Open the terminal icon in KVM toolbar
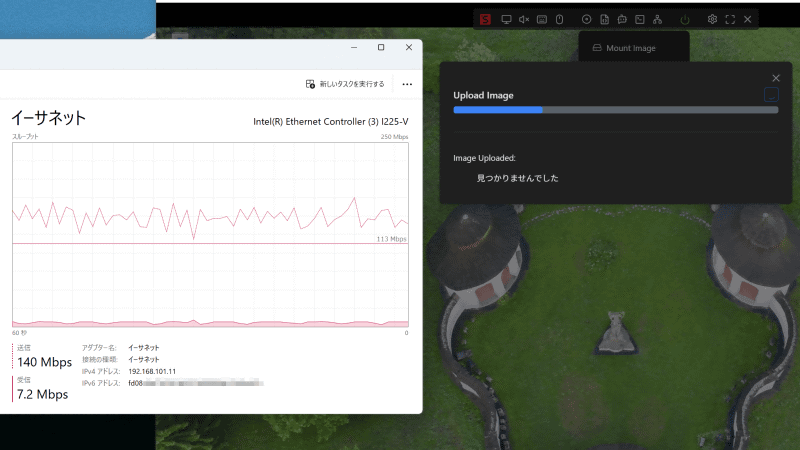Image resolution: width=800 pixels, height=450 pixels. pyautogui.click(x=640, y=19)
